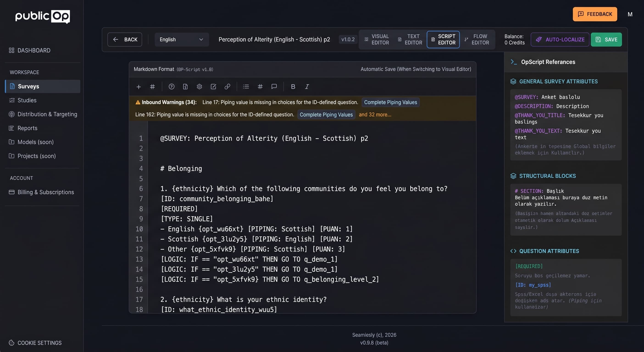644x352 pixels.
Task: Click the gear settings icon in toolbar
Action: click(x=199, y=87)
